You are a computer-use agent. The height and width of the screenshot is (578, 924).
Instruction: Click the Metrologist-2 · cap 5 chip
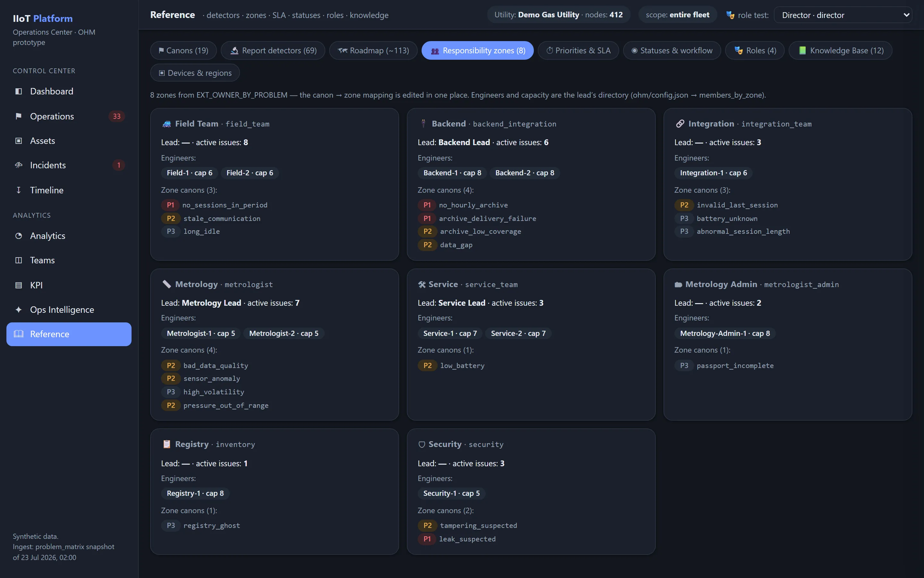pyautogui.click(x=284, y=333)
